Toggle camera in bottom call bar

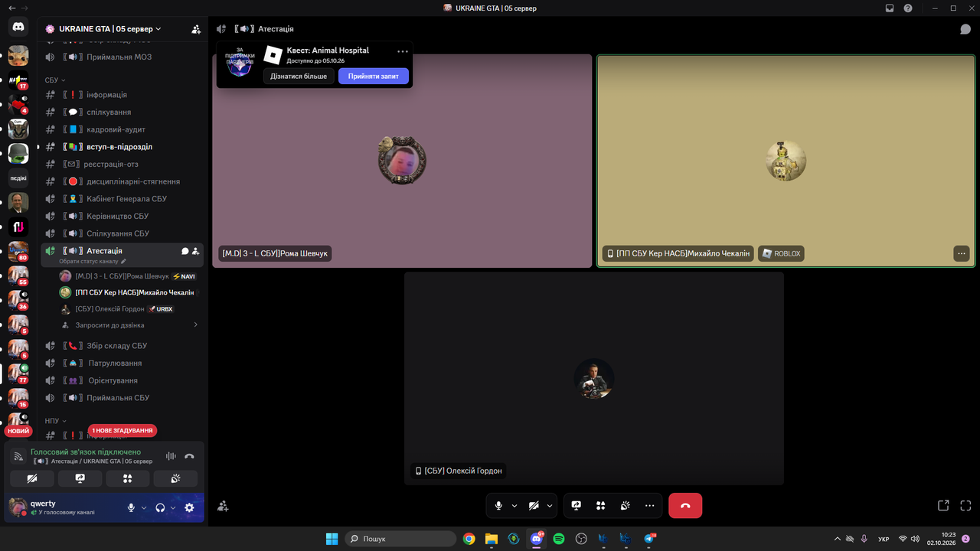click(x=534, y=506)
